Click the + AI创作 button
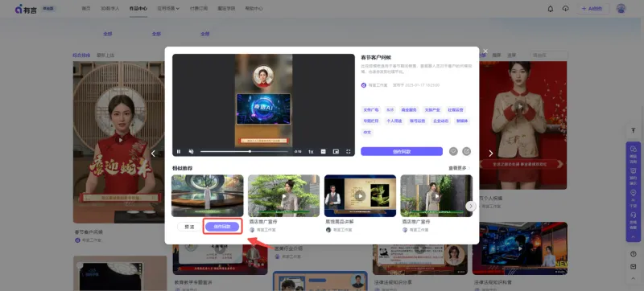Viewport: 644px width, 291px height. click(x=592, y=9)
